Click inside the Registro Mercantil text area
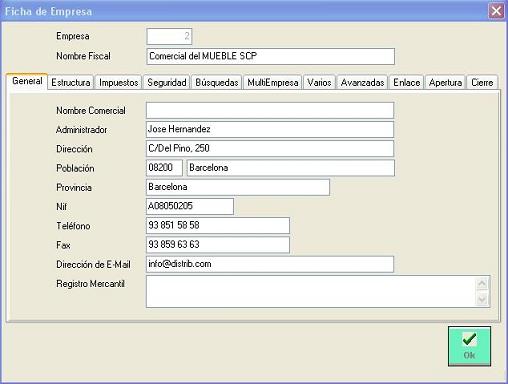Image resolution: width=508 pixels, height=384 pixels. pos(311,291)
